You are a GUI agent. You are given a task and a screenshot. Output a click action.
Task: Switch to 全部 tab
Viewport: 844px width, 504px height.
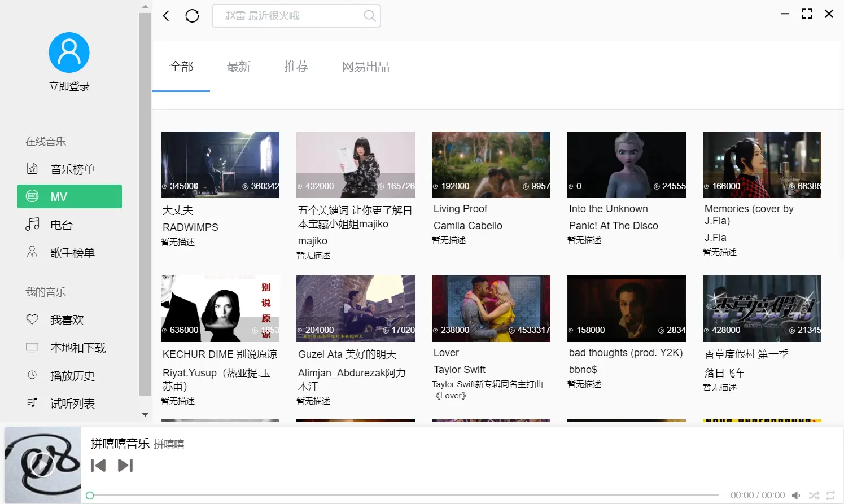tap(181, 67)
